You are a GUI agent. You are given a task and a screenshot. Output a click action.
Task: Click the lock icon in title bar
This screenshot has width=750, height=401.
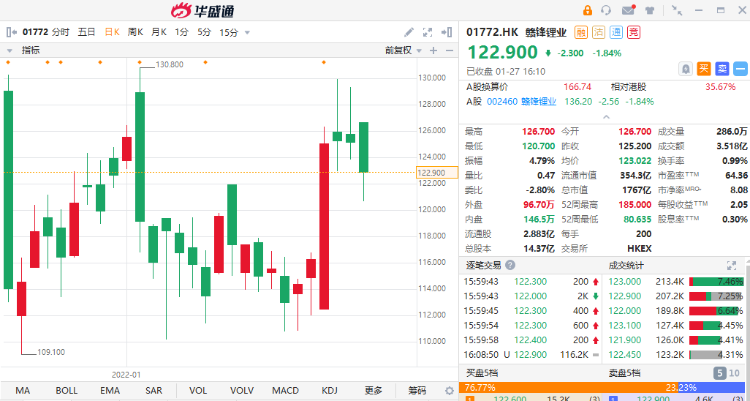587,10
